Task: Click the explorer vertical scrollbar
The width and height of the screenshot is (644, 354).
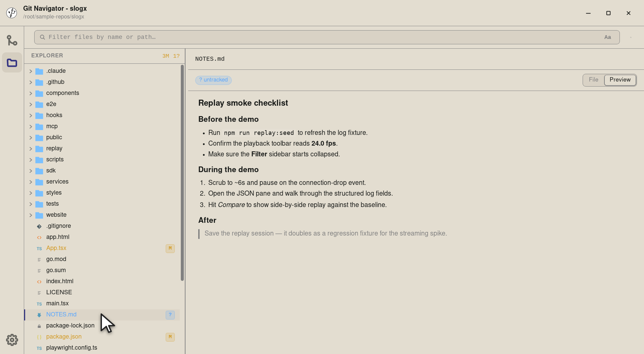Action: pos(182,173)
